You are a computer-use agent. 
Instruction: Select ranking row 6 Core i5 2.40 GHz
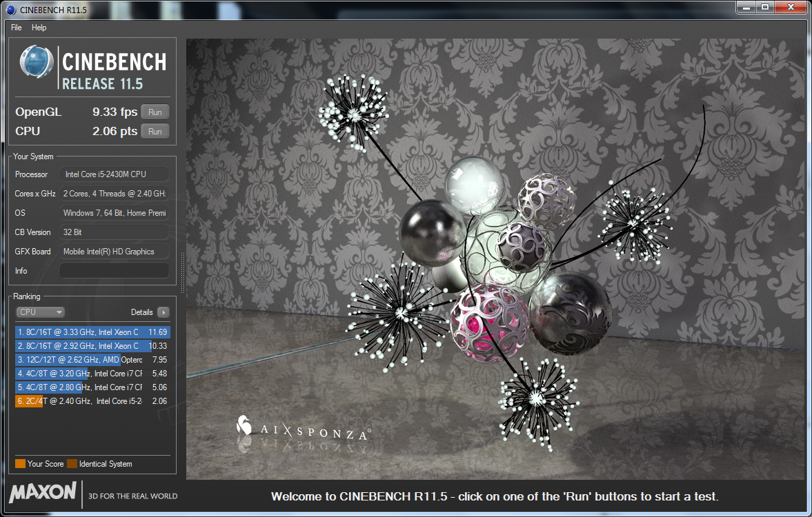(x=92, y=401)
